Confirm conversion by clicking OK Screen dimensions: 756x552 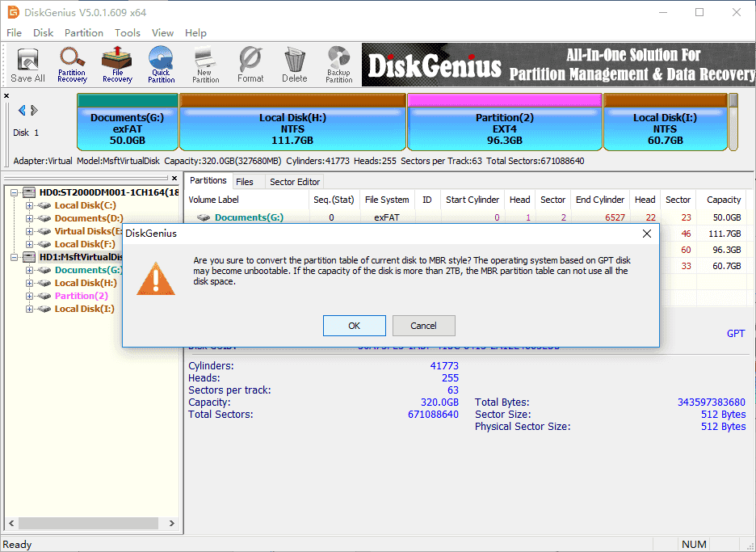(x=354, y=326)
